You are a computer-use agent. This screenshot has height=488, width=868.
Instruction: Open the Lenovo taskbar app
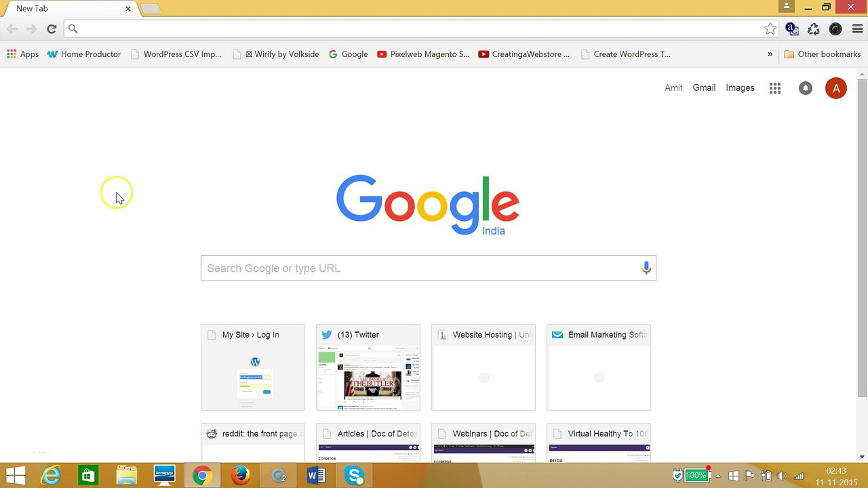coord(165,475)
